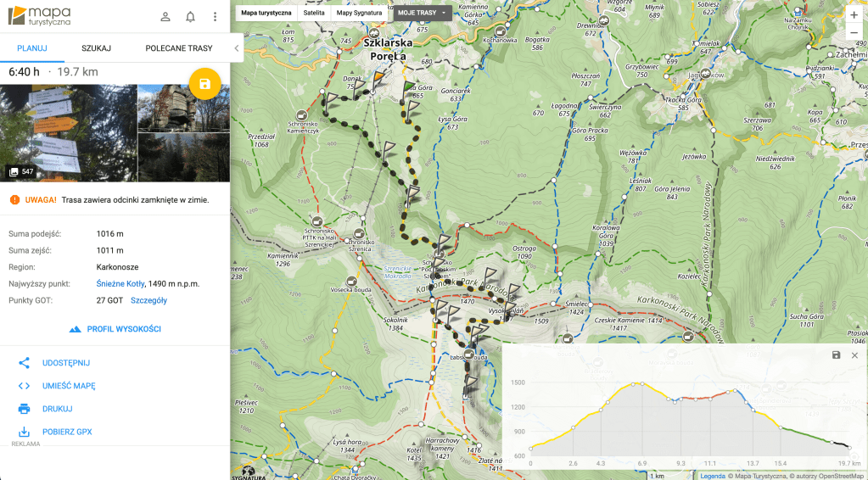Open the Szczegóły GOT points link
This screenshot has height=480, width=868.
pos(148,300)
